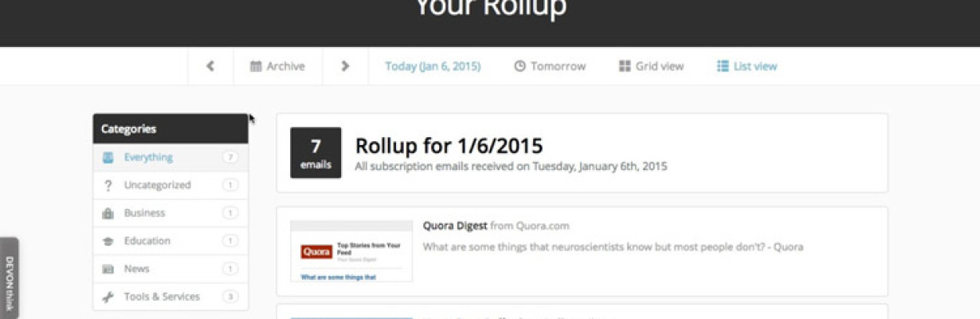Viewport: 980px width, 319px height.
Task: Click the list icon beside List view
Action: coord(723,66)
